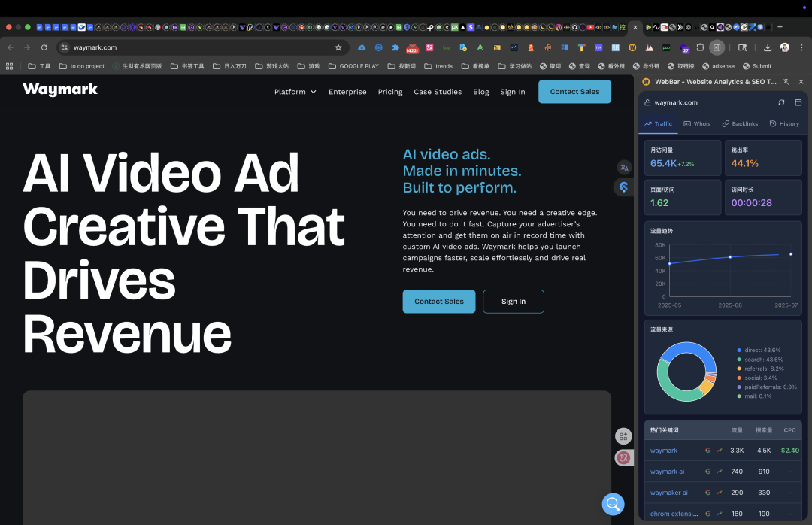Unpin the WebBar side panel
The image size is (812, 525).
(x=786, y=82)
